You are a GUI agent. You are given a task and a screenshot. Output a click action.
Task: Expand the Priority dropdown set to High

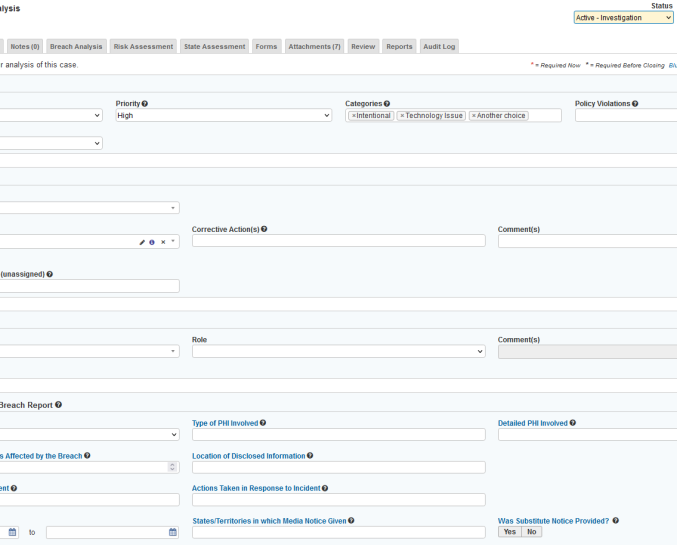pyautogui.click(x=223, y=116)
